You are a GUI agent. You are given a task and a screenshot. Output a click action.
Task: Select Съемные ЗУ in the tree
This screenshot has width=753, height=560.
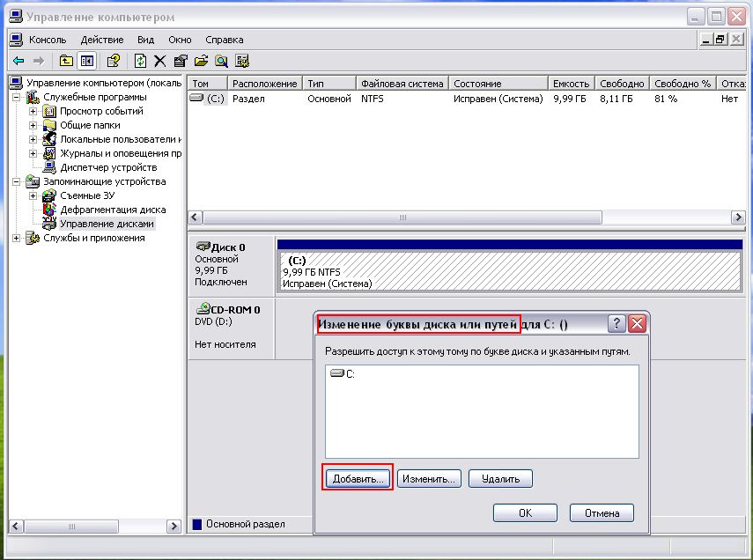pyautogui.click(x=87, y=195)
